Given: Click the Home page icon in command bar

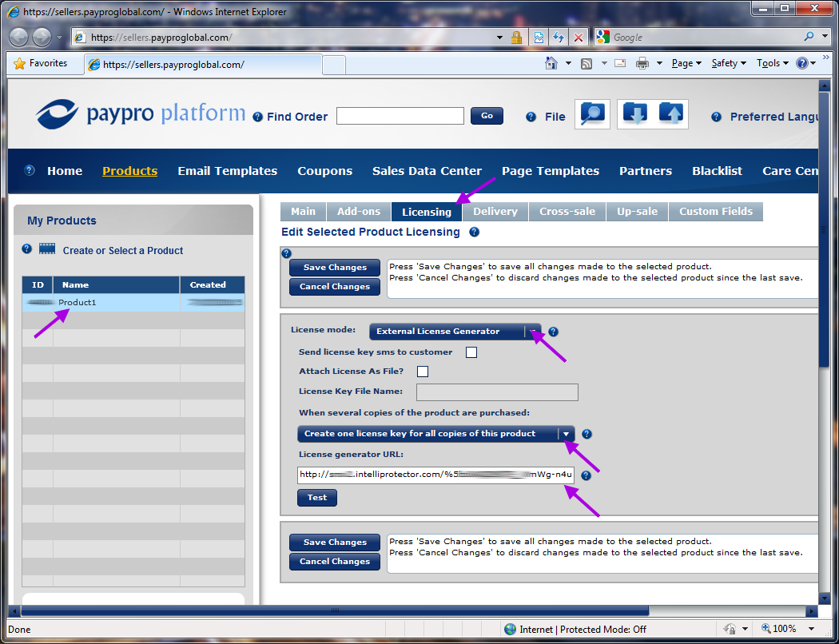Looking at the screenshot, I should (551, 63).
